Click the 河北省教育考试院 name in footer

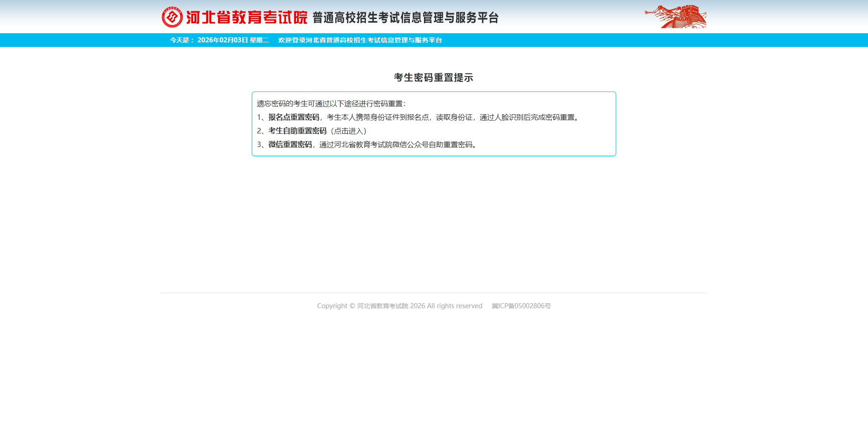tap(383, 306)
